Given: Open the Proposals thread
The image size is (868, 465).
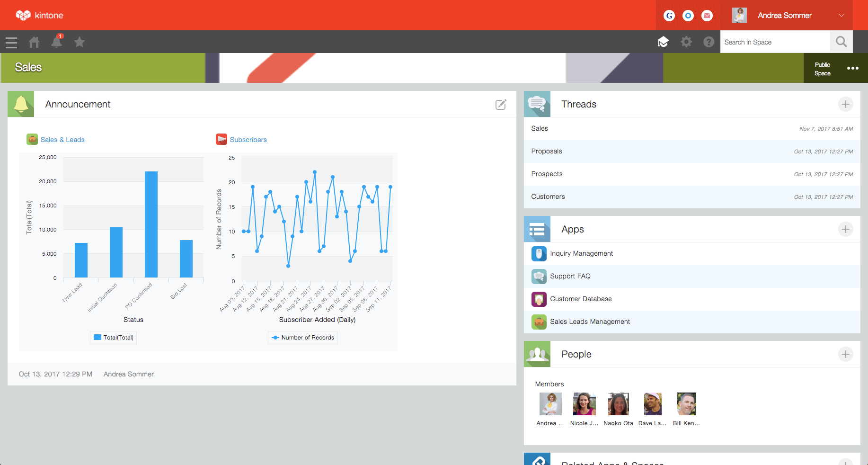Looking at the screenshot, I should 547,151.
